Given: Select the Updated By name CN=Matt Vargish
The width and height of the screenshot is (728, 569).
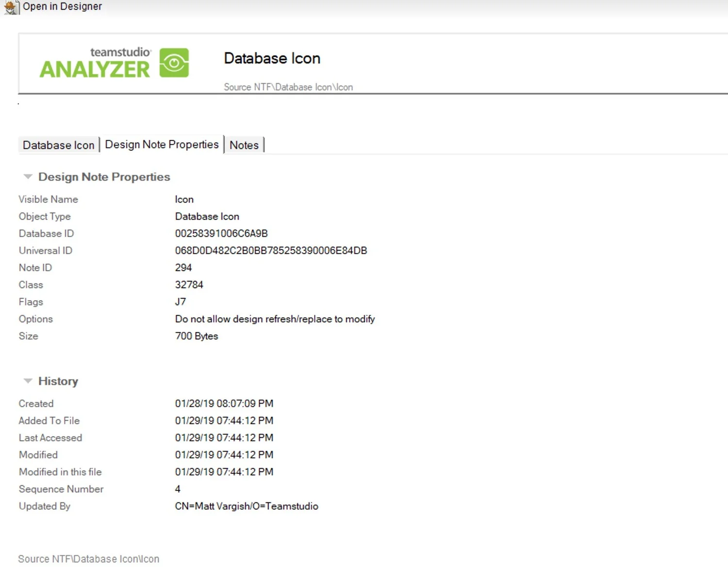Looking at the screenshot, I should point(247,506).
